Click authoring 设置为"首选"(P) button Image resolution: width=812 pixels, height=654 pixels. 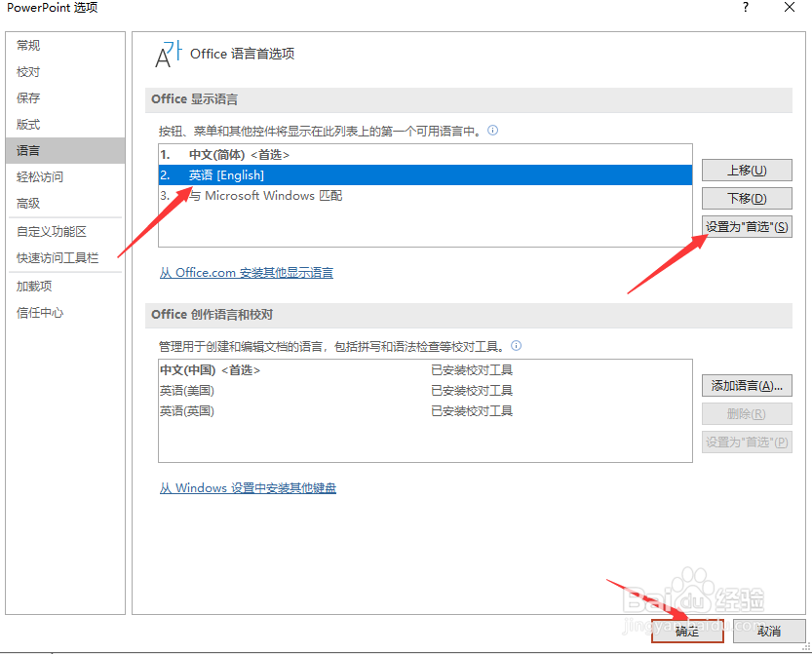747,442
